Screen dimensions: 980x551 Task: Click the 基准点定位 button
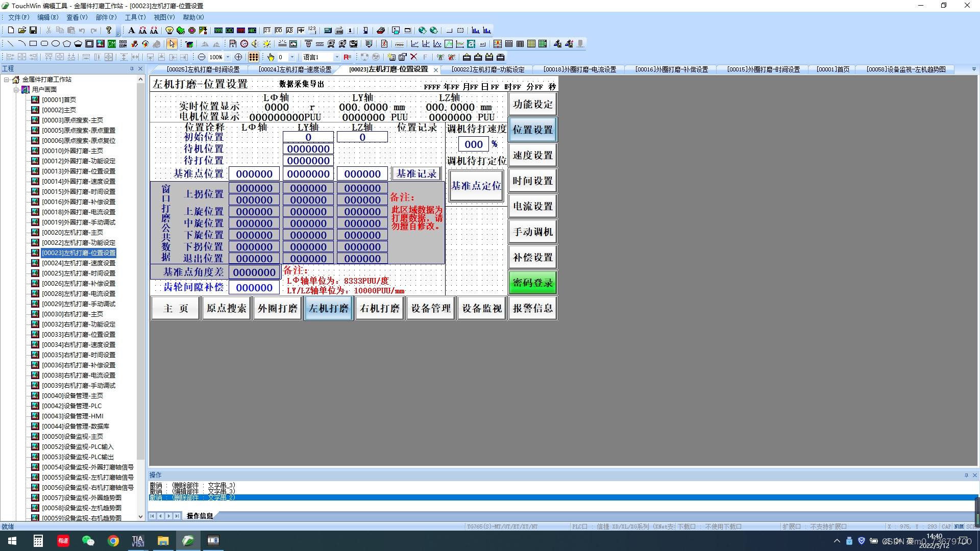coord(476,186)
